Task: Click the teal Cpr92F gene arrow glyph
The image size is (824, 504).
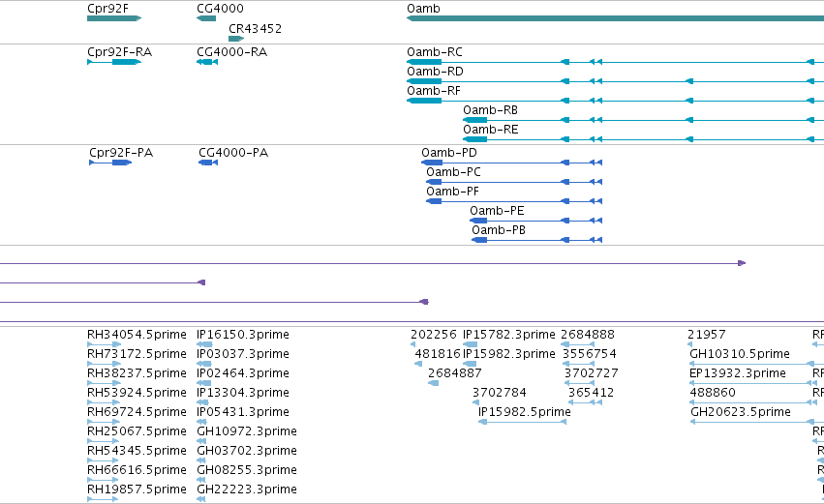Action: tap(114, 18)
